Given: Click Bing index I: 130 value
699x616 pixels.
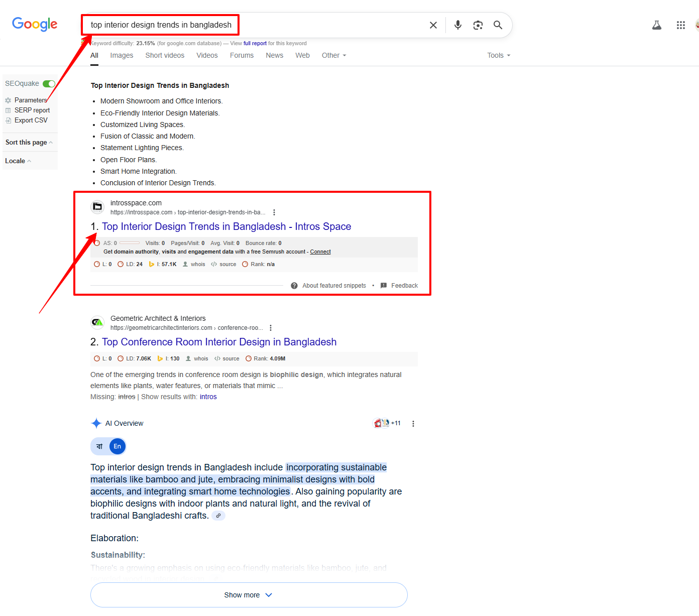Looking at the screenshot, I should tap(169, 359).
